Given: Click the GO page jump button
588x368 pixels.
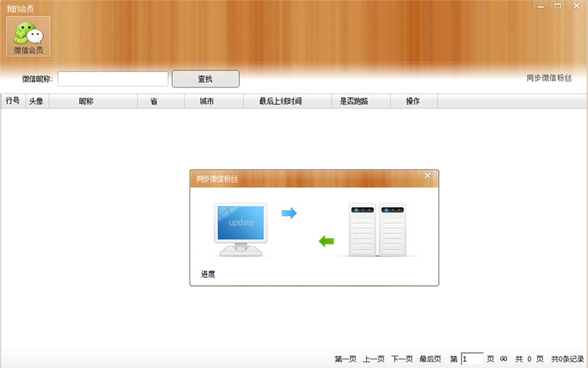Looking at the screenshot, I should (x=503, y=359).
